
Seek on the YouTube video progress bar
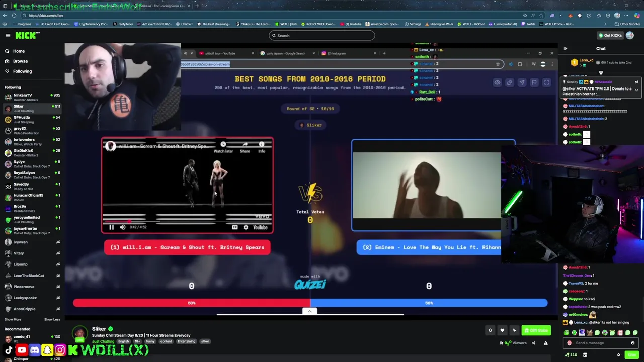coord(187,221)
